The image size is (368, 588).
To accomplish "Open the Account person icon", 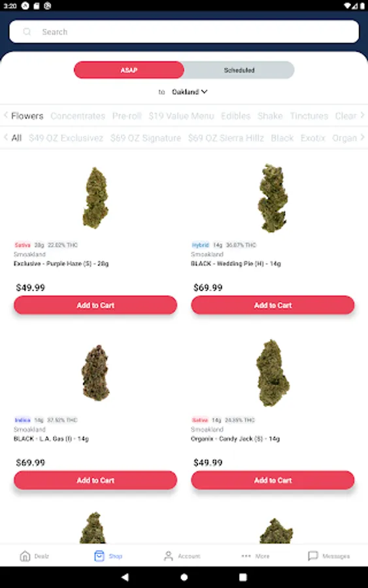I will tap(169, 556).
